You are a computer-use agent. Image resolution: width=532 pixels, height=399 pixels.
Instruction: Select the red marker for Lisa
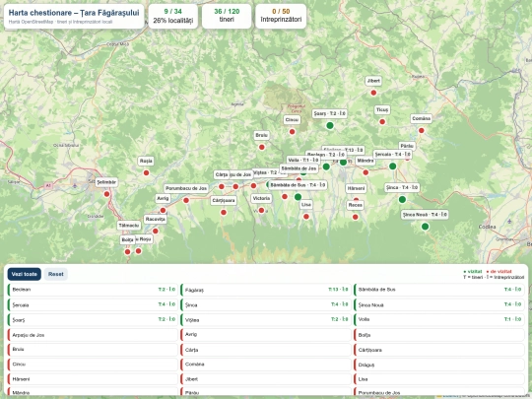point(306,217)
